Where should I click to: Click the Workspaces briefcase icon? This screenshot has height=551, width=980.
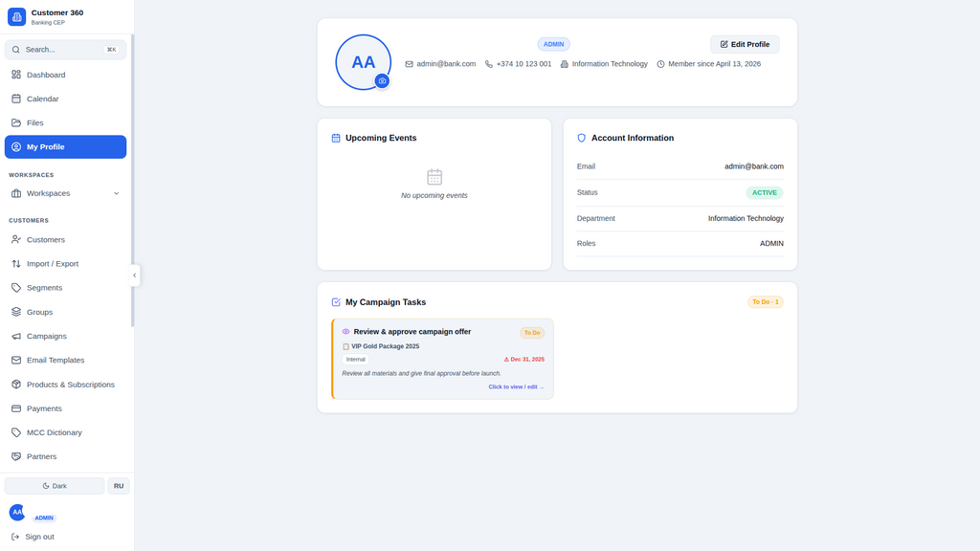16,193
